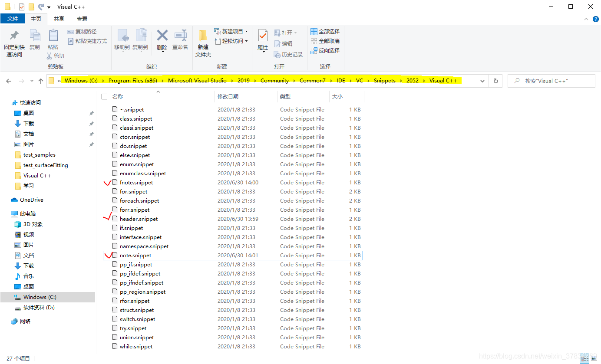The width and height of the screenshot is (601, 364).
Task: Select fnote.snippet file
Action: click(136, 183)
